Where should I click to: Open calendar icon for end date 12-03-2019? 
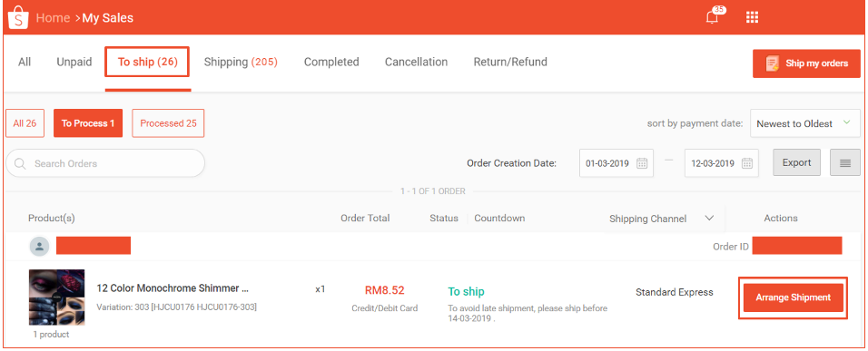click(x=746, y=163)
